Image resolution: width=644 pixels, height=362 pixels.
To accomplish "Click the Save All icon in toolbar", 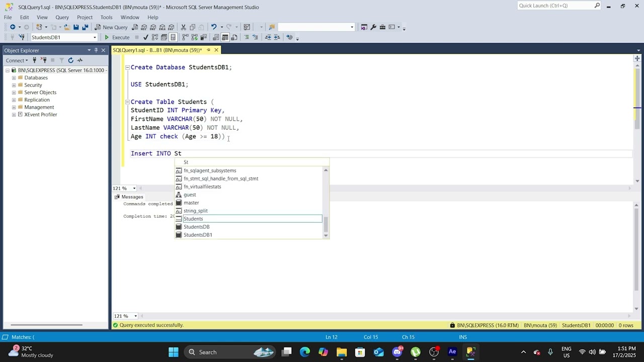I will tap(85, 27).
